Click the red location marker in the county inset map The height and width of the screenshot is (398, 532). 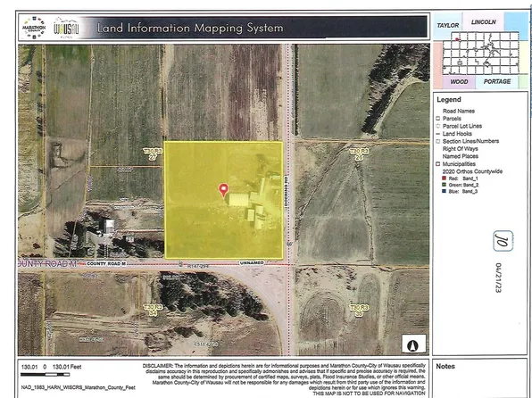point(457,39)
